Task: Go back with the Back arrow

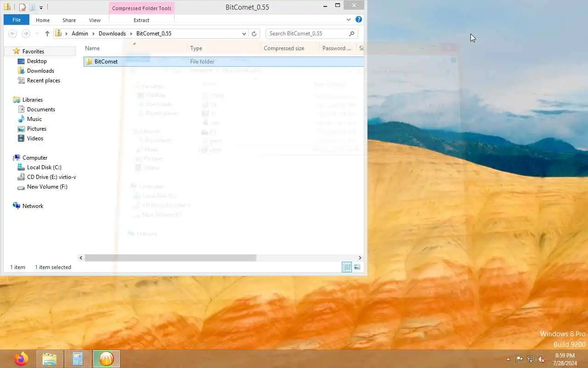Action: (x=13, y=34)
